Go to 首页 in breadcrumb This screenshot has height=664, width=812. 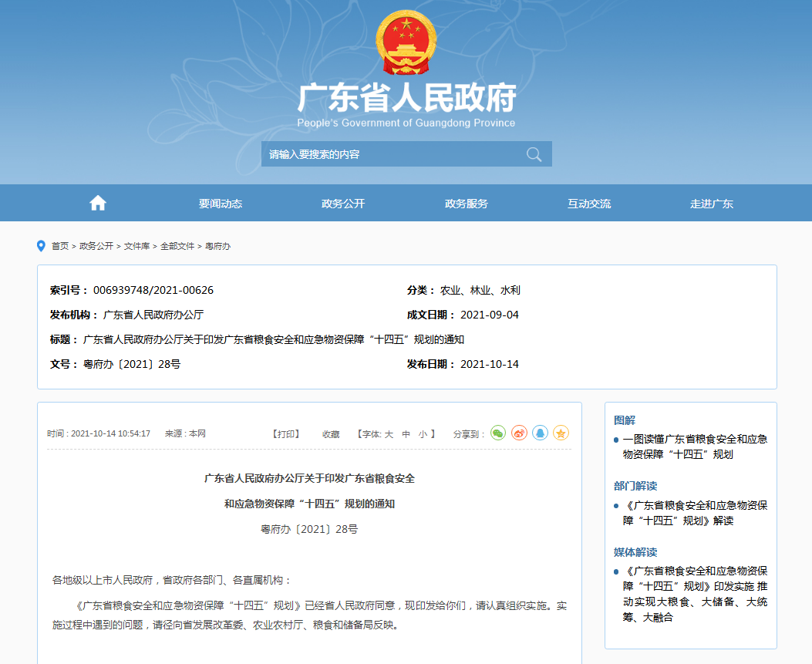(60, 246)
